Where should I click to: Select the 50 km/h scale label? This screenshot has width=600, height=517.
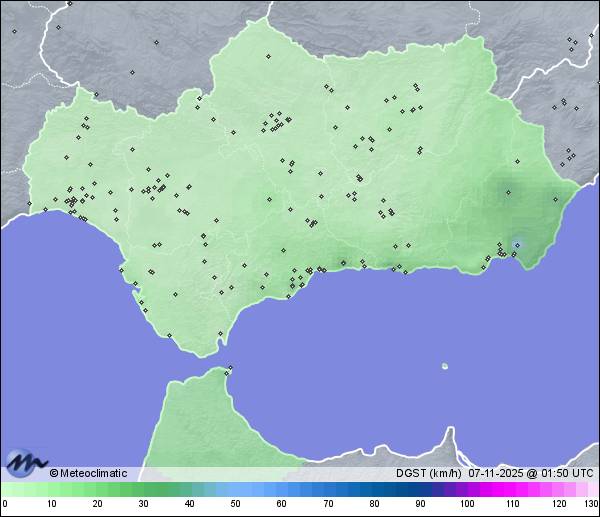(235, 504)
